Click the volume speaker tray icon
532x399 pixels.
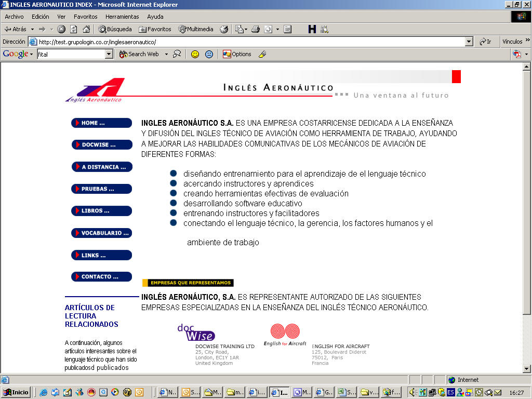tap(412, 393)
